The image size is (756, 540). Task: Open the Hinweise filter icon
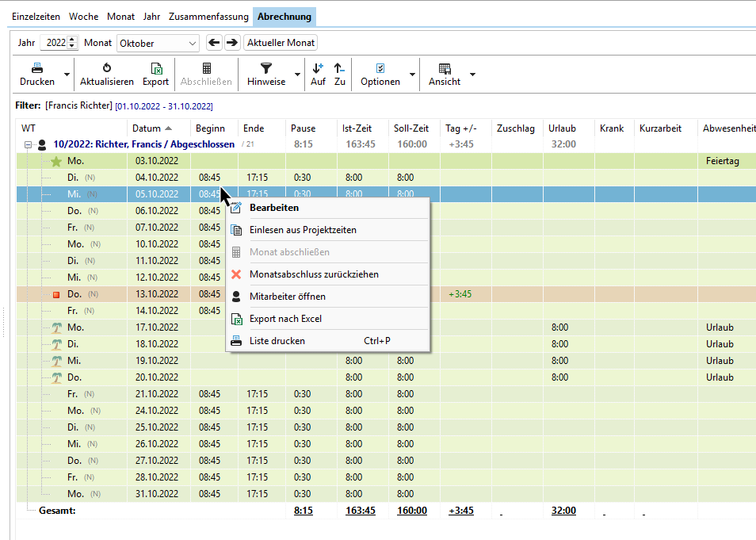pos(266,68)
